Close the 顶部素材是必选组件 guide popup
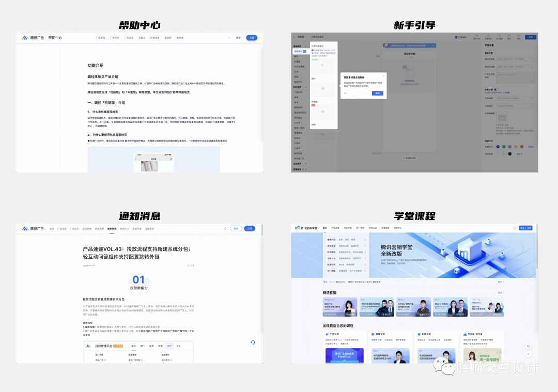This screenshot has width=558, height=392. coord(383,76)
